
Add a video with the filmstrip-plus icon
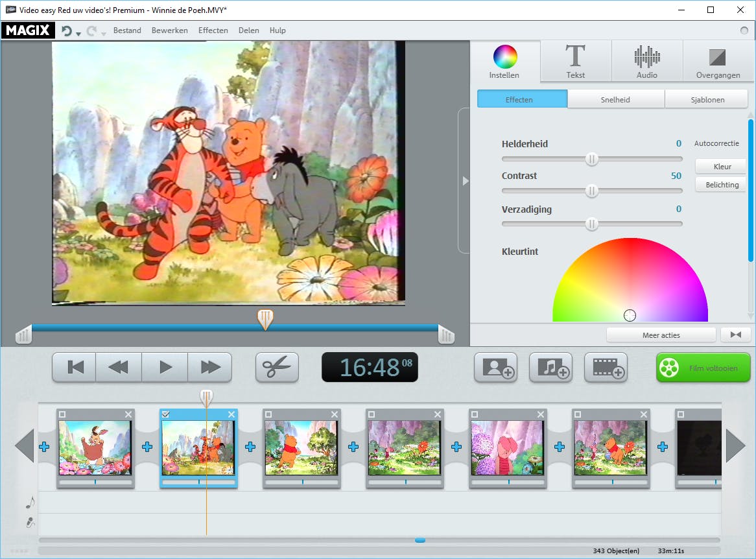606,368
